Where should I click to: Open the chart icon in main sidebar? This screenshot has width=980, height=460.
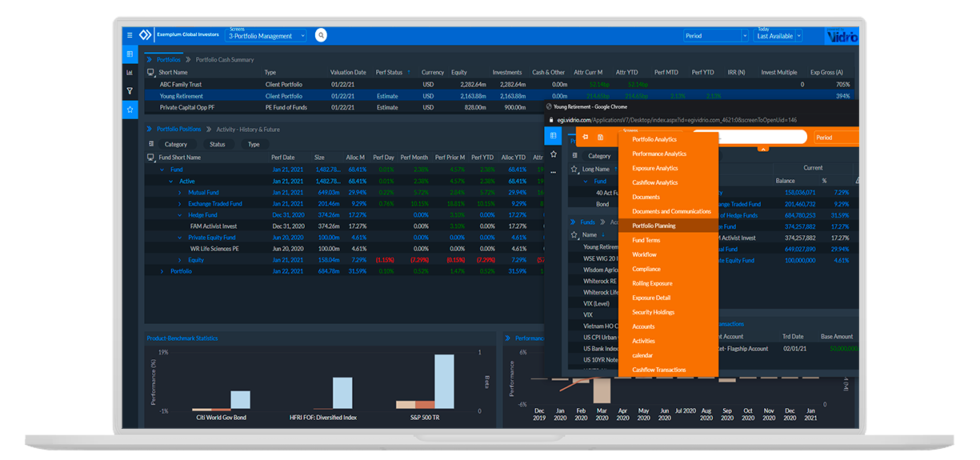pyautogui.click(x=130, y=73)
